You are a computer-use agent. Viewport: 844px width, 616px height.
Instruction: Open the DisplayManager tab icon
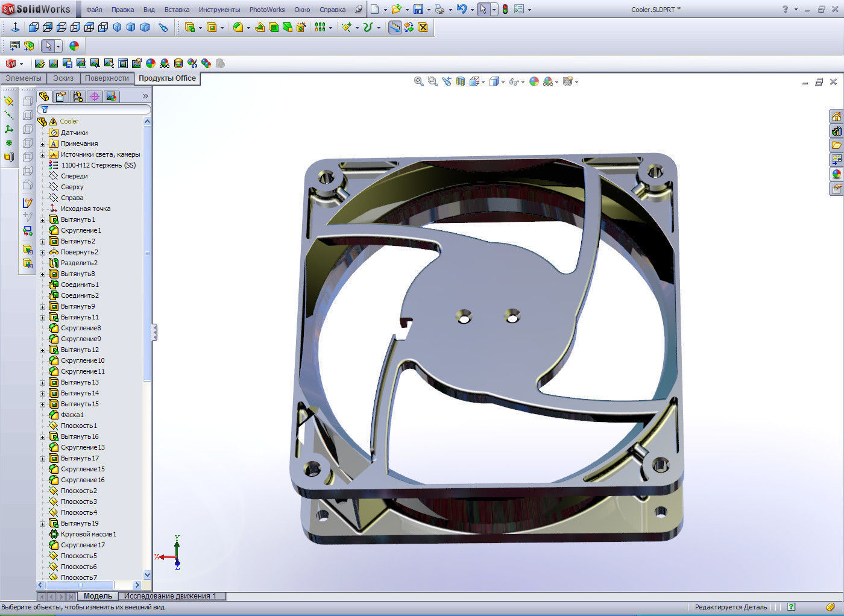pos(111,96)
